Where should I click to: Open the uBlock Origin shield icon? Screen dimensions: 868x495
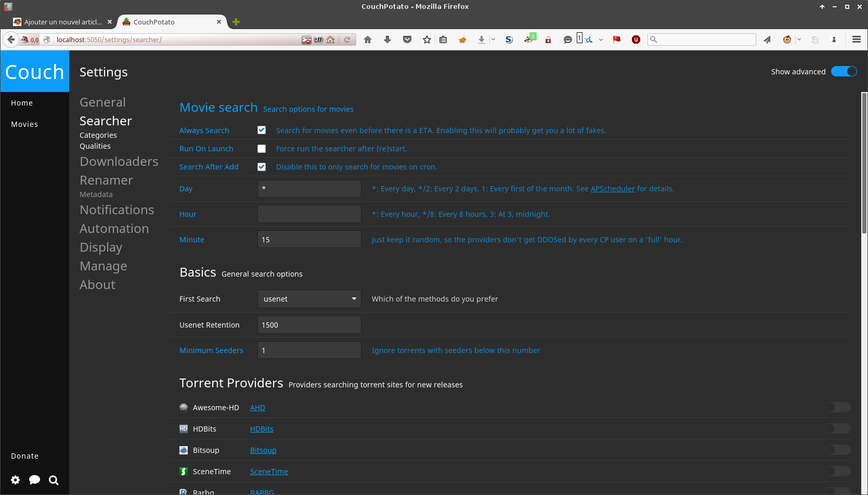pyautogui.click(x=636, y=40)
